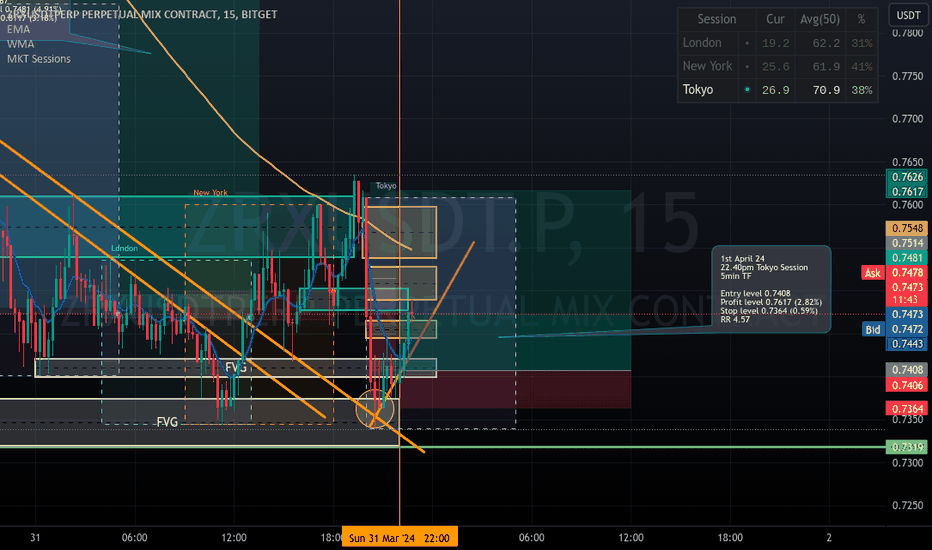The height and width of the screenshot is (550, 932).
Task: Click the Avg(50) column header
Action: 820,19
